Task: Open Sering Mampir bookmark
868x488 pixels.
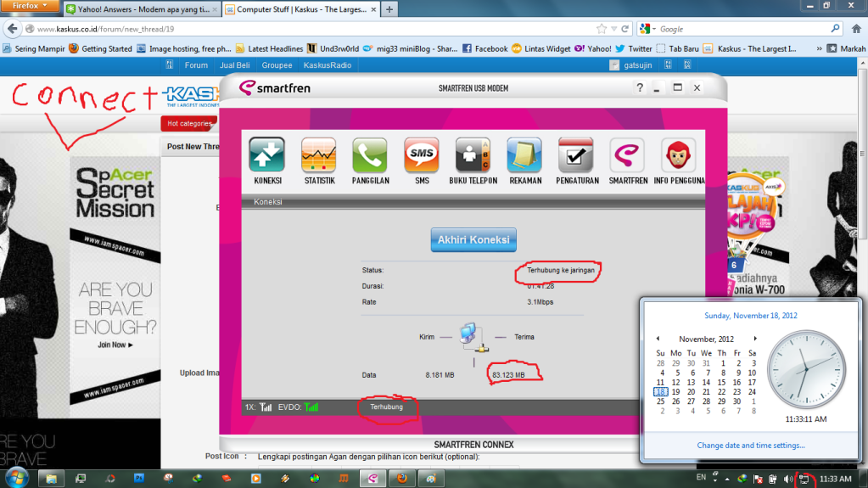Action: point(34,48)
